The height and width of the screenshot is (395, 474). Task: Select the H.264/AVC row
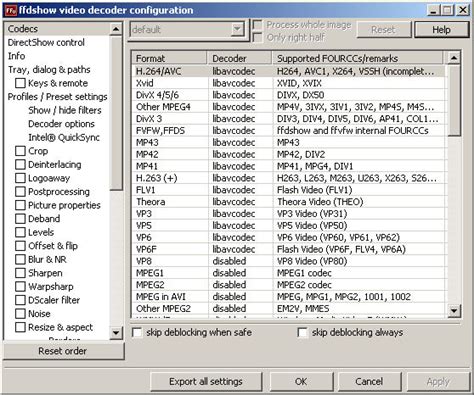[288, 71]
